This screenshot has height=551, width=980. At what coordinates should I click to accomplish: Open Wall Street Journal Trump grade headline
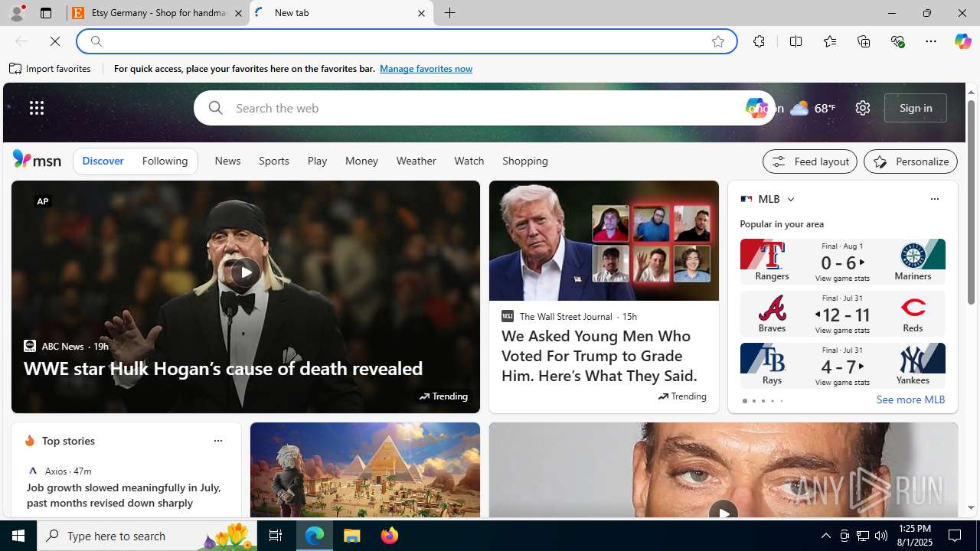click(x=600, y=356)
